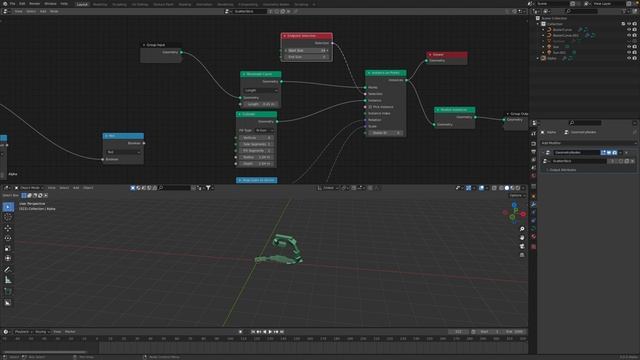Select the Cursor tool in viewport toolbar
This screenshot has width=640, height=360.
(8, 218)
